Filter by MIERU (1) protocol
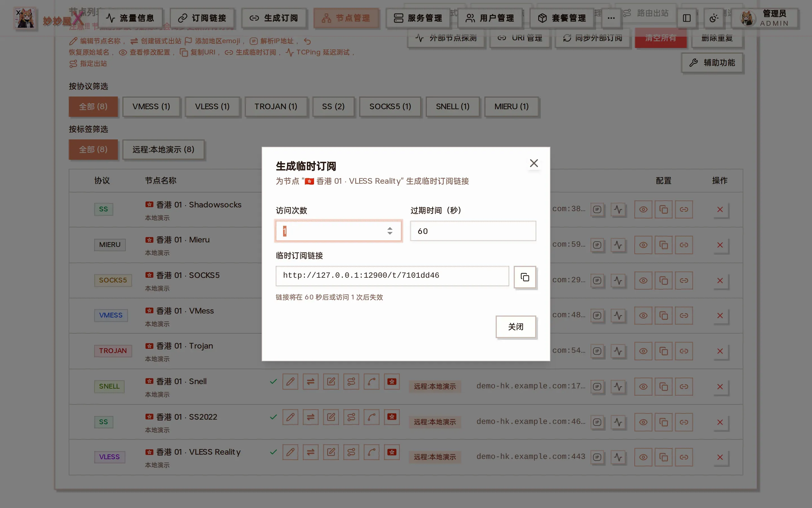 click(511, 106)
